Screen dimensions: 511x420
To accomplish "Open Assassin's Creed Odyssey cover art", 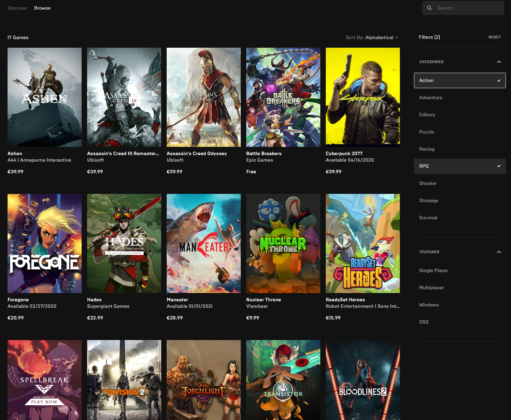I will point(204,97).
